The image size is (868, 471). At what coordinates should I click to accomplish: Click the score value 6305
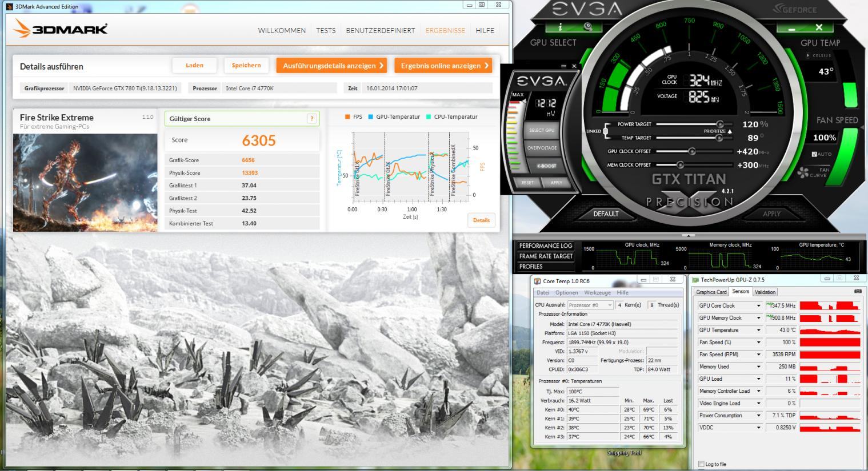pyautogui.click(x=259, y=140)
